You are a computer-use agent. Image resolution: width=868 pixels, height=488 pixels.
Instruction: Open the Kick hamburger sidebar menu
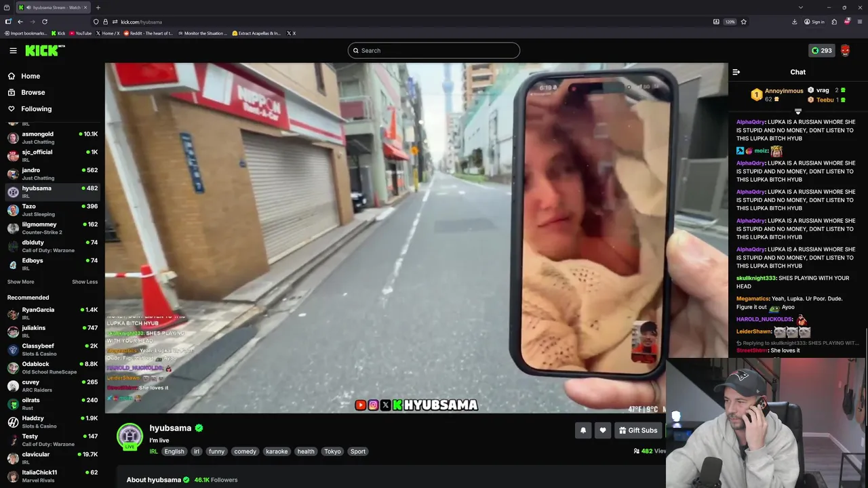click(x=13, y=50)
